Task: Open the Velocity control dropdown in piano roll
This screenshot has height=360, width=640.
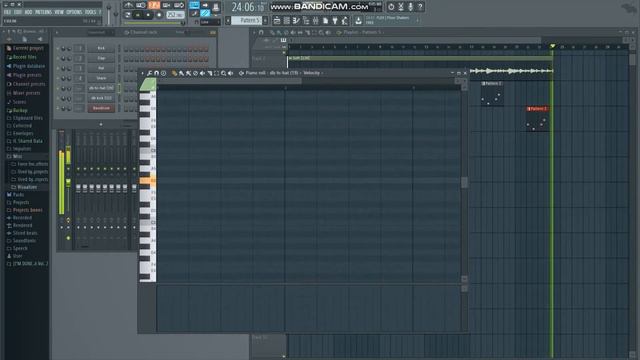Action: (x=313, y=73)
